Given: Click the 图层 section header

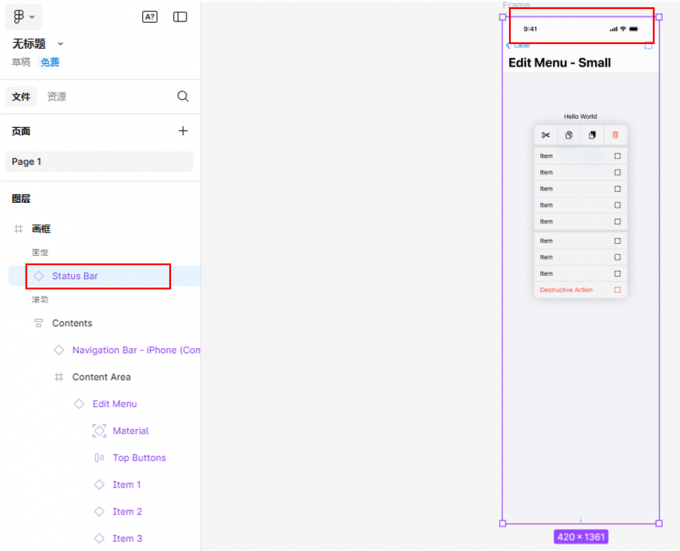Looking at the screenshot, I should 21,199.
